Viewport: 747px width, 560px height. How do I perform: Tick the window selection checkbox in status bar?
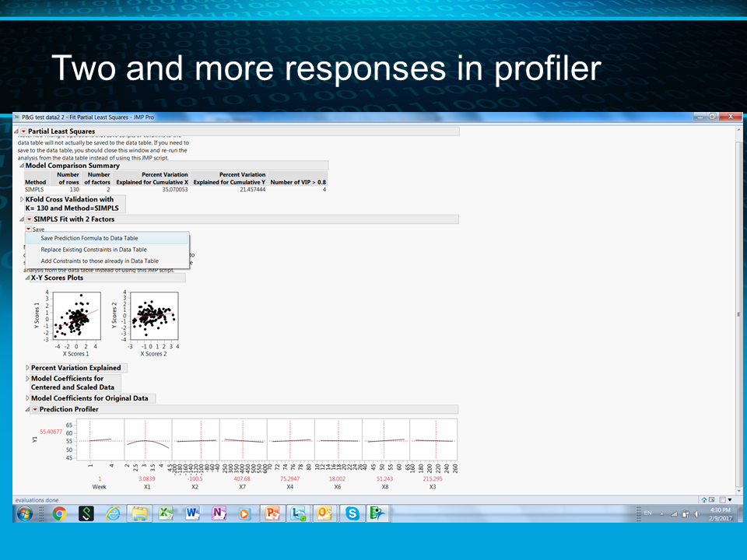722,499
